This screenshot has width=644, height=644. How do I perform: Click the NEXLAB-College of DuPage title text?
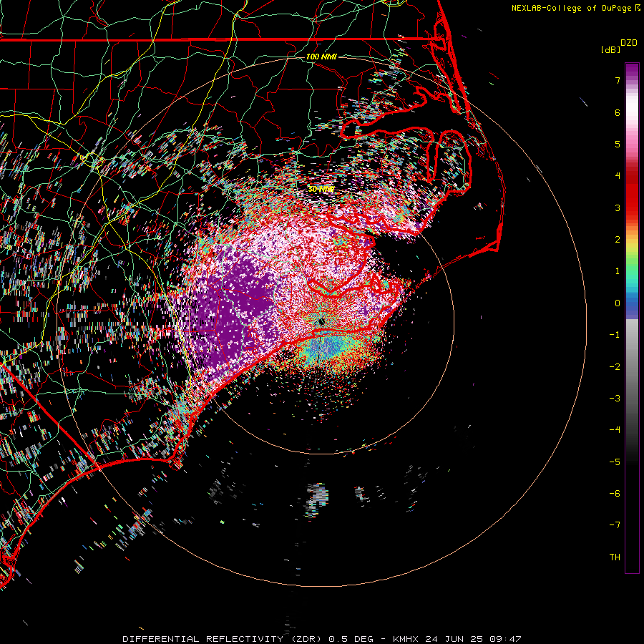coord(572,8)
